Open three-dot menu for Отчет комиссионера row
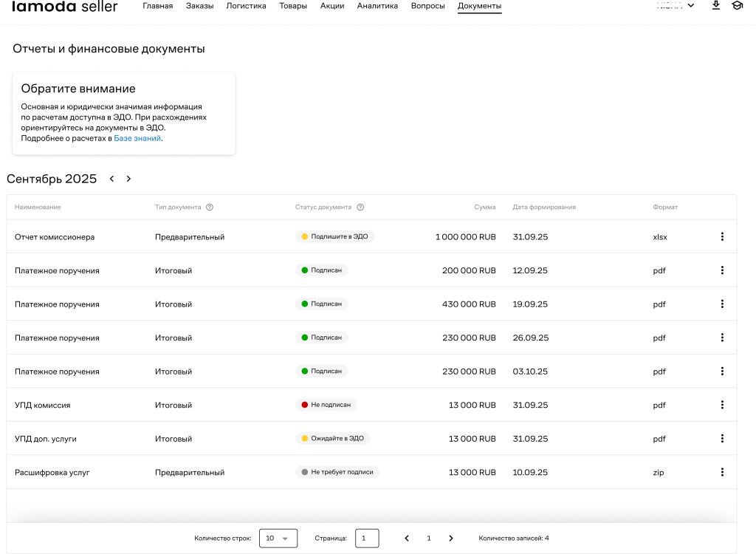 tap(722, 237)
